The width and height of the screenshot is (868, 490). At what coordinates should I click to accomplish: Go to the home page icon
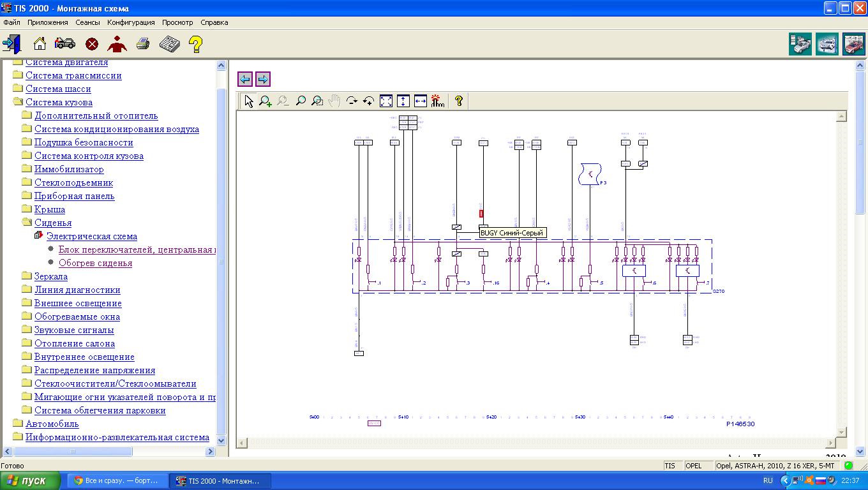(40, 43)
